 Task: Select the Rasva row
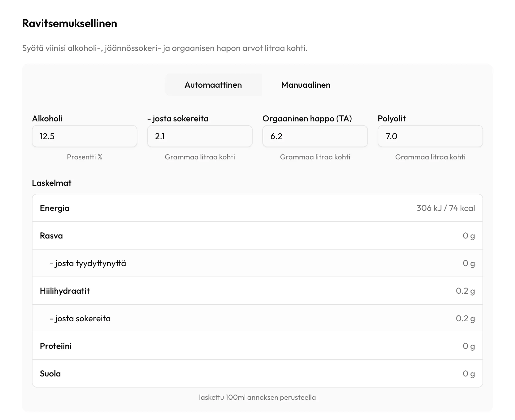pyautogui.click(x=257, y=235)
